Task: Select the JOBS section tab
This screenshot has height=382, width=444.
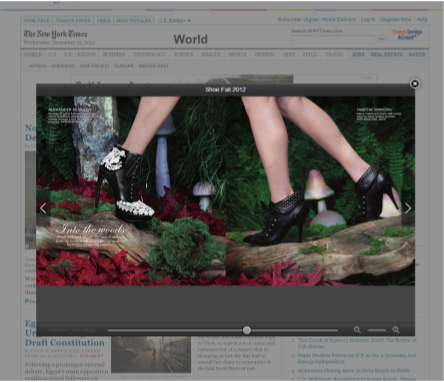Action: tap(358, 54)
